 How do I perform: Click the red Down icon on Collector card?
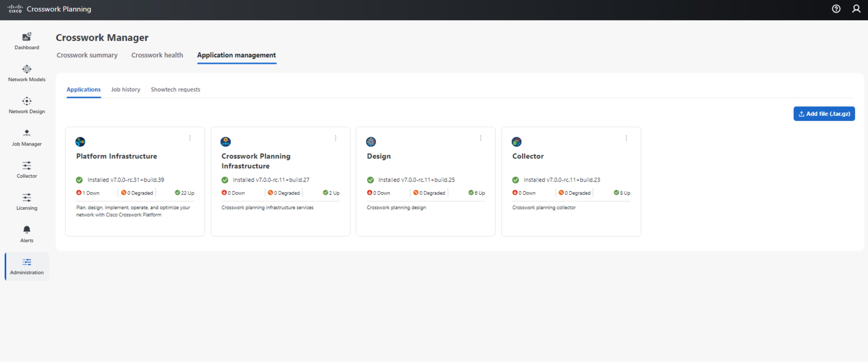point(515,193)
